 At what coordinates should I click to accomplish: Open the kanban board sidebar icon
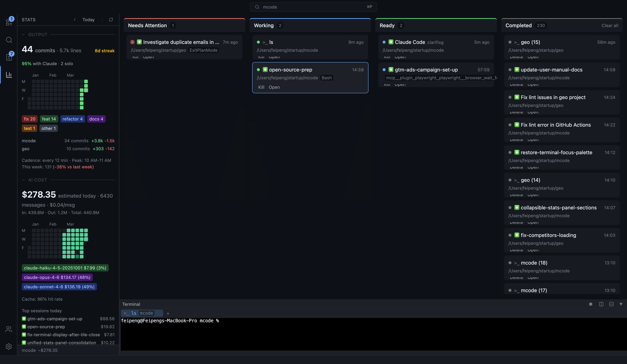point(9,23)
